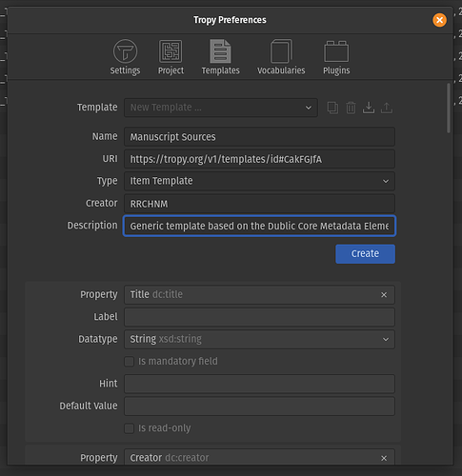462x476 pixels.
Task: Click the Title dc:title property field
Action: [259, 295]
